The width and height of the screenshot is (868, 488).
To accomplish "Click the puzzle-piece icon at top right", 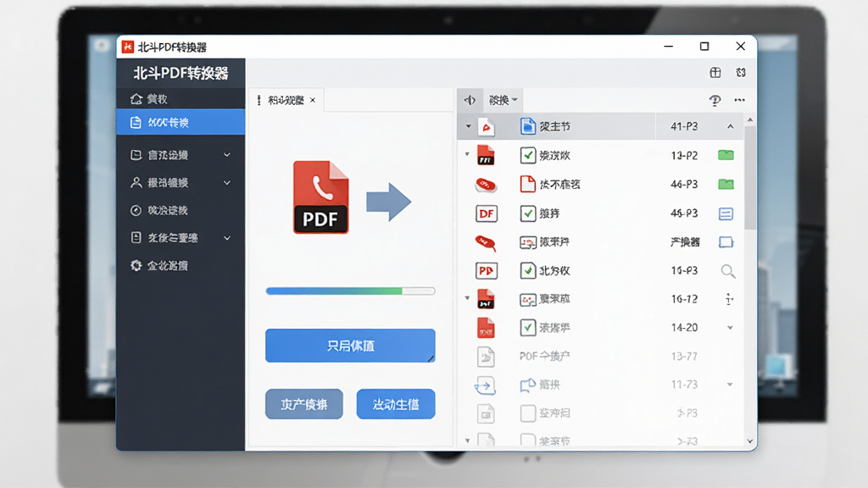I will [741, 73].
